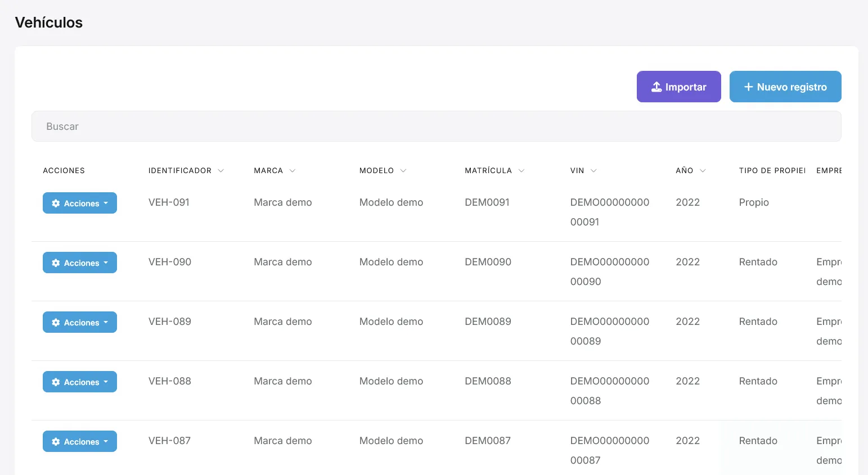
Task: Click the ACCIONES column header
Action: [64, 171]
